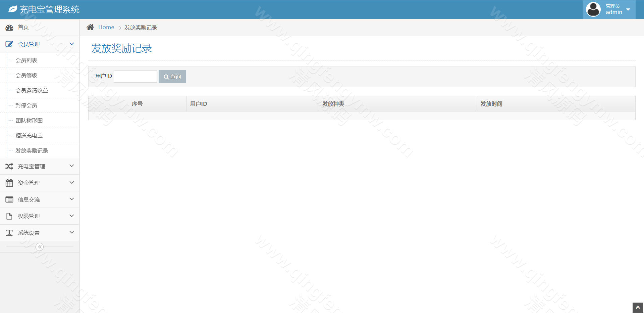The width and height of the screenshot is (644, 313).
Task: Click the shuffle icon for 充电宝管理
Action: coord(9,166)
